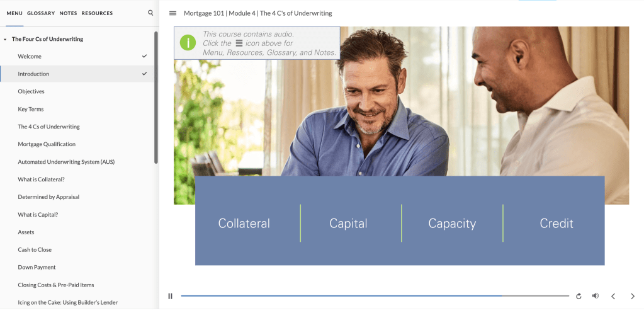Click the Welcome completion checkmark
This screenshot has height=313, width=644.
click(144, 56)
